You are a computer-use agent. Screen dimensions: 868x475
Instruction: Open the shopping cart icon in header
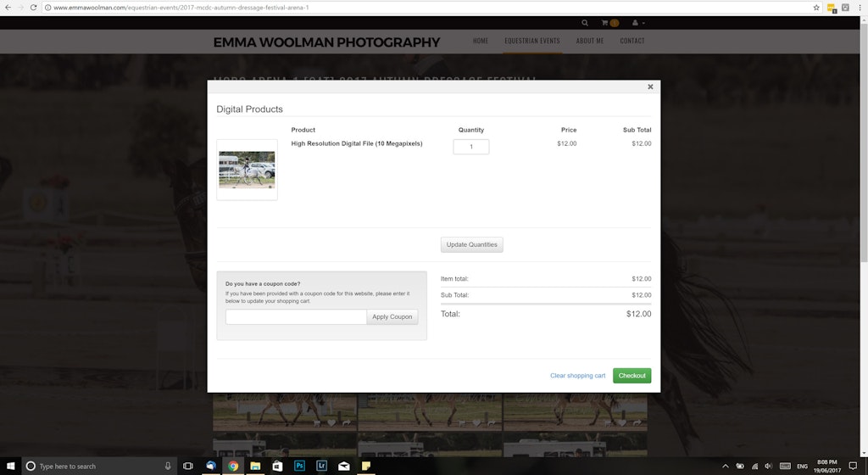pyautogui.click(x=609, y=23)
